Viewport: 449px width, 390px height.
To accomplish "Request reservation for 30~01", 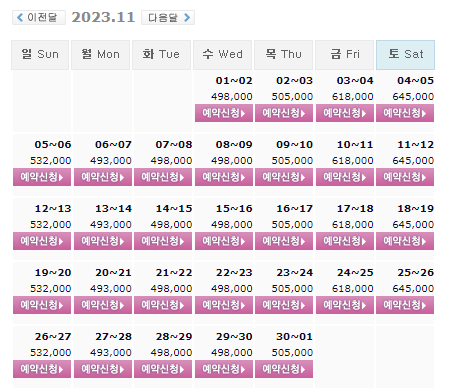I will (x=284, y=369).
